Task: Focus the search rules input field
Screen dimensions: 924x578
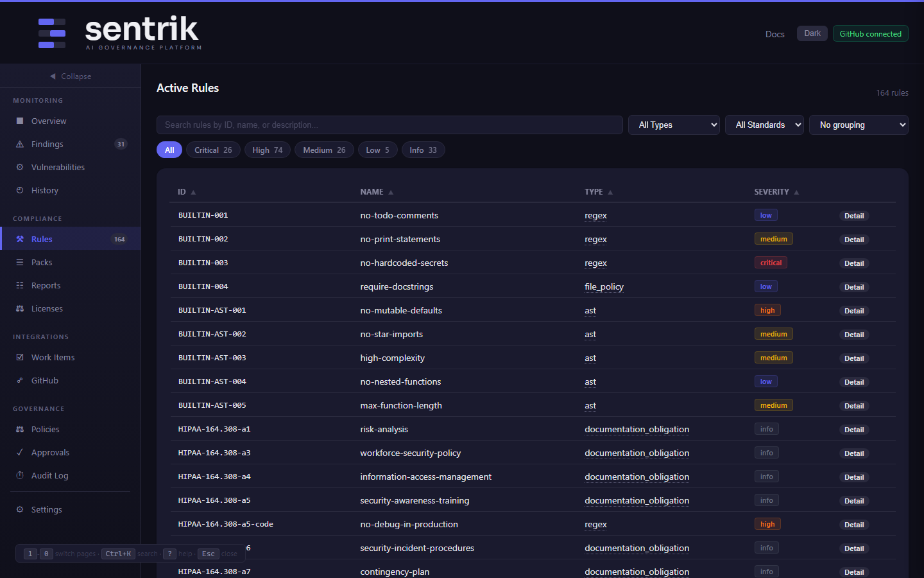Action: tap(389, 125)
